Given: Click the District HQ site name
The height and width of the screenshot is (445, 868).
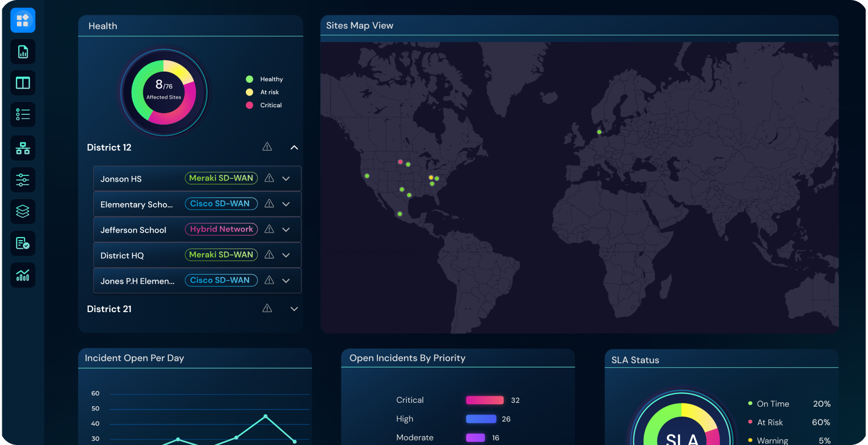Looking at the screenshot, I should [122, 255].
